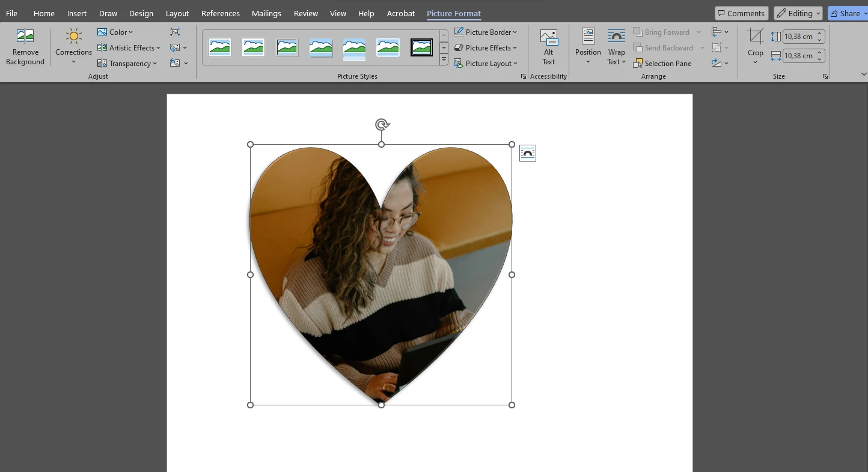Expand the Picture Border dropdown arrow
The image size is (868, 472).
tap(515, 32)
